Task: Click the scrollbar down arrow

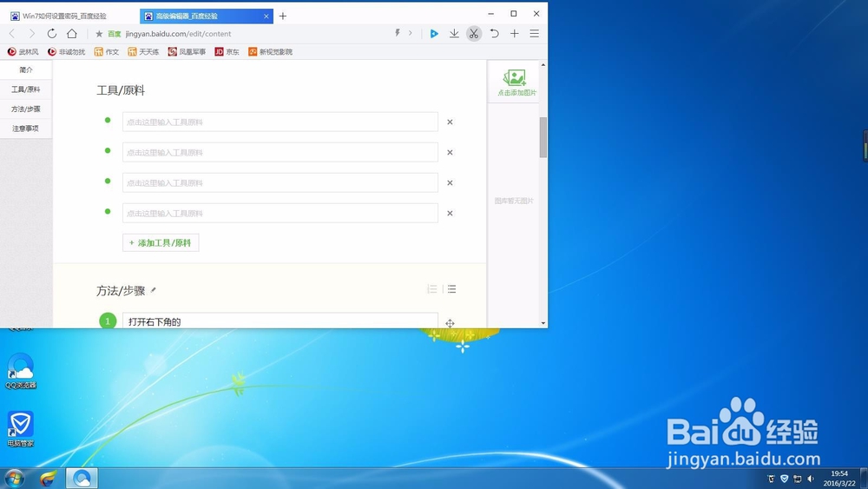Action: click(x=543, y=323)
